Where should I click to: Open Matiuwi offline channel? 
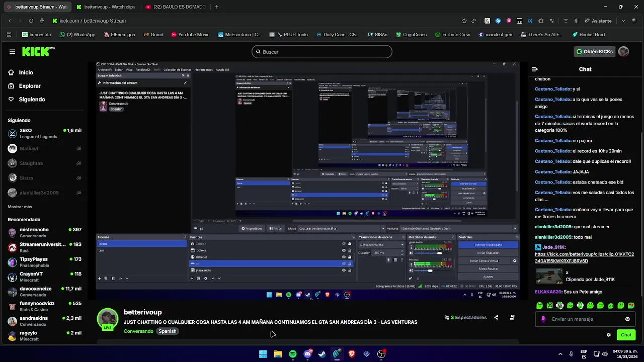44,148
